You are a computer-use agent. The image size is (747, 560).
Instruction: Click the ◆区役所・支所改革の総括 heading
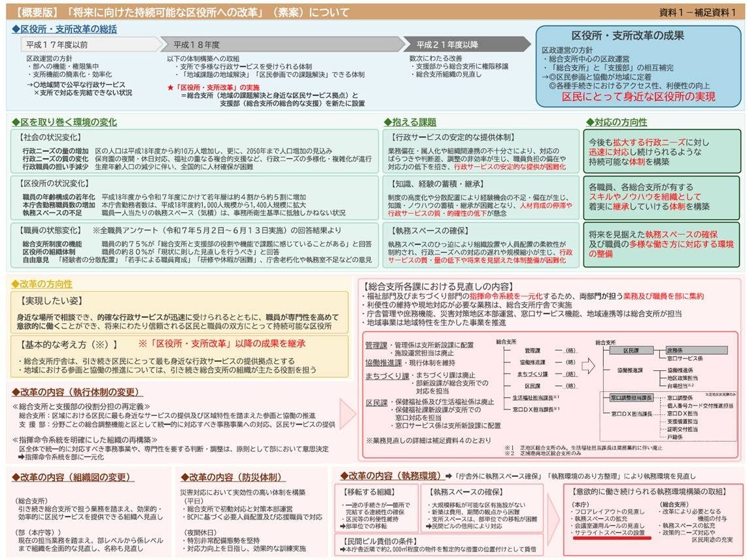tap(64, 29)
